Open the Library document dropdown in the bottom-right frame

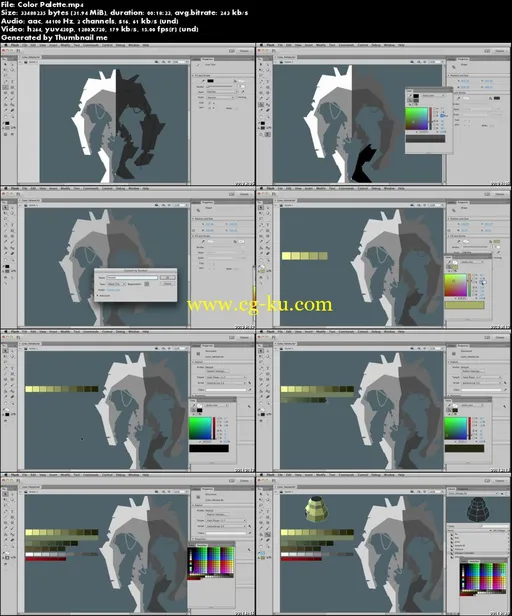pyautogui.click(x=473, y=493)
